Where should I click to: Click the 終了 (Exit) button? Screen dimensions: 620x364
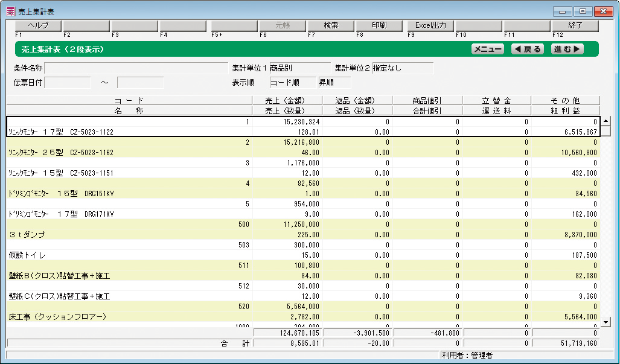tap(575, 26)
